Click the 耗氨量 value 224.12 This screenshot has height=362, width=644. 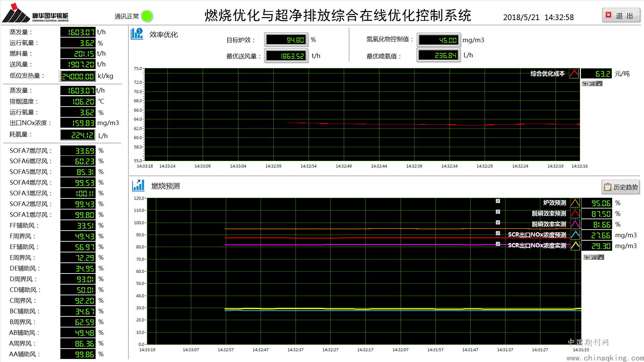coord(78,135)
